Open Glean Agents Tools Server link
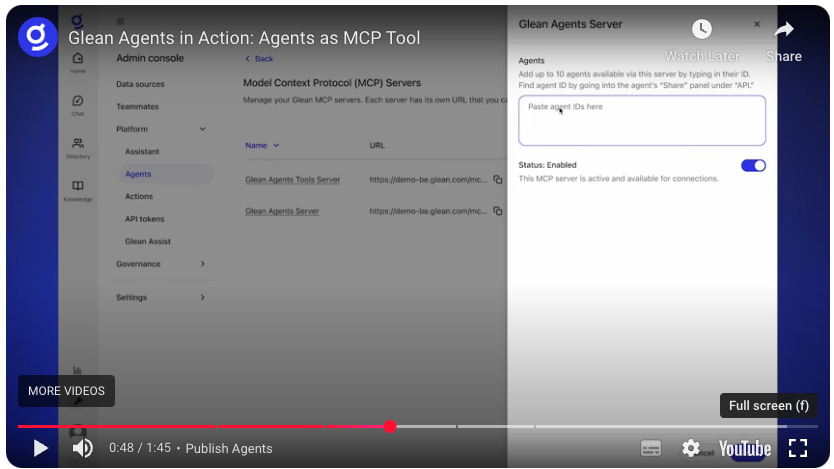This screenshot has height=469, width=834. click(x=293, y=180)
